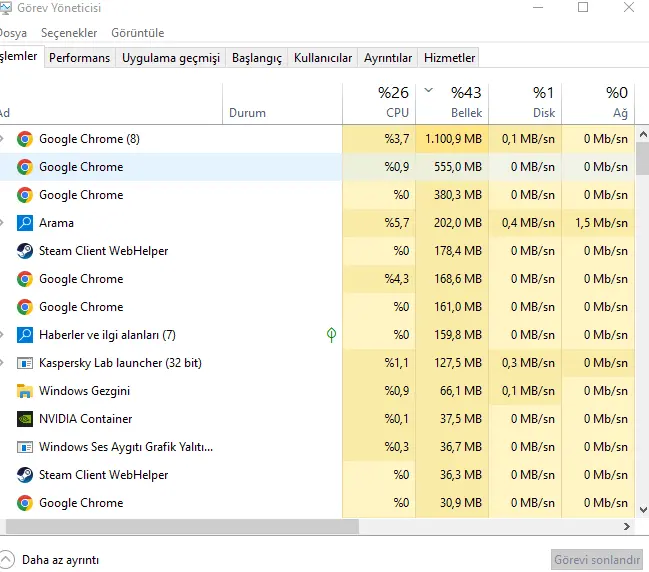This screenshot has height=572, width=649.
Task: Click the Windows Ses Aygıtı process icon
Action: [25, 447]
